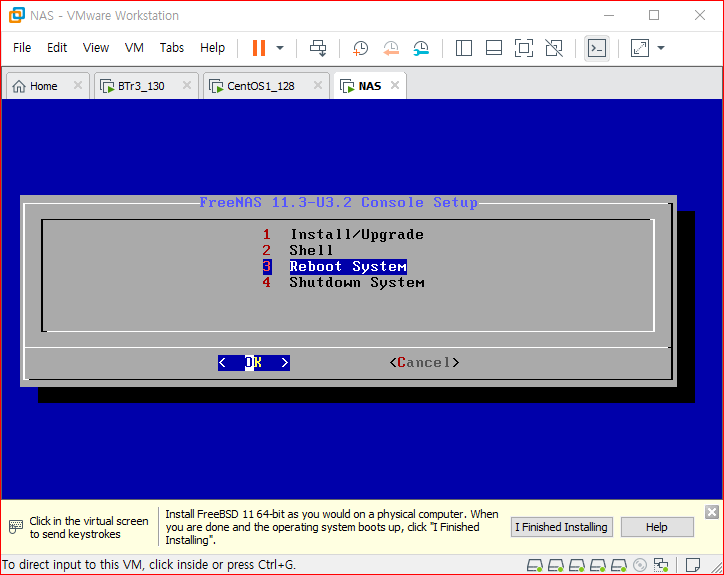Screen dimensions: 724x575
Task: Close the BTr3_130 tab
Action: click(x=187, y=85)
